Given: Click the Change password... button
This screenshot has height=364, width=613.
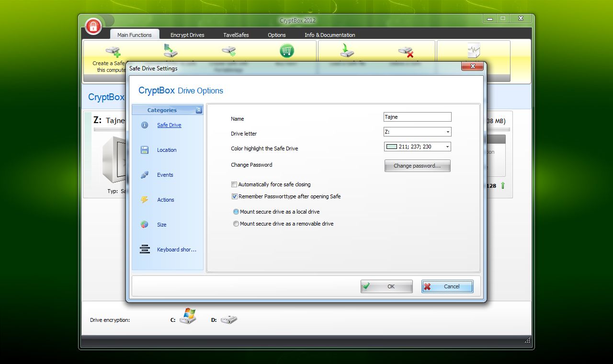Looking at the screenshot, I should (x=417, y=166).
